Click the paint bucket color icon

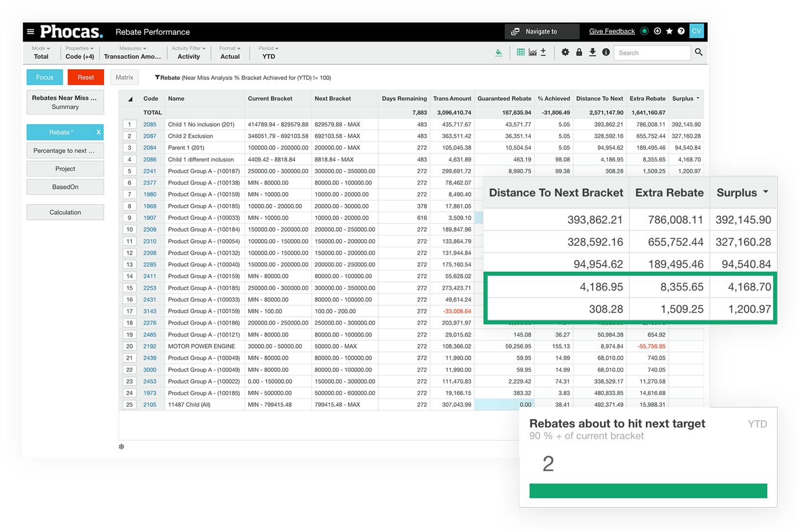[x=499, y=52]
